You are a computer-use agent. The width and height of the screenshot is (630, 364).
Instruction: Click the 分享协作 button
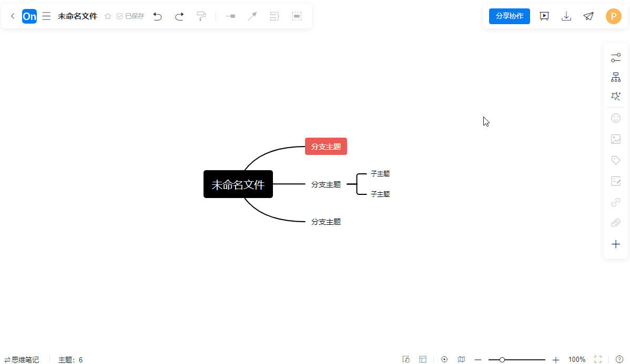tap(509, 16)
